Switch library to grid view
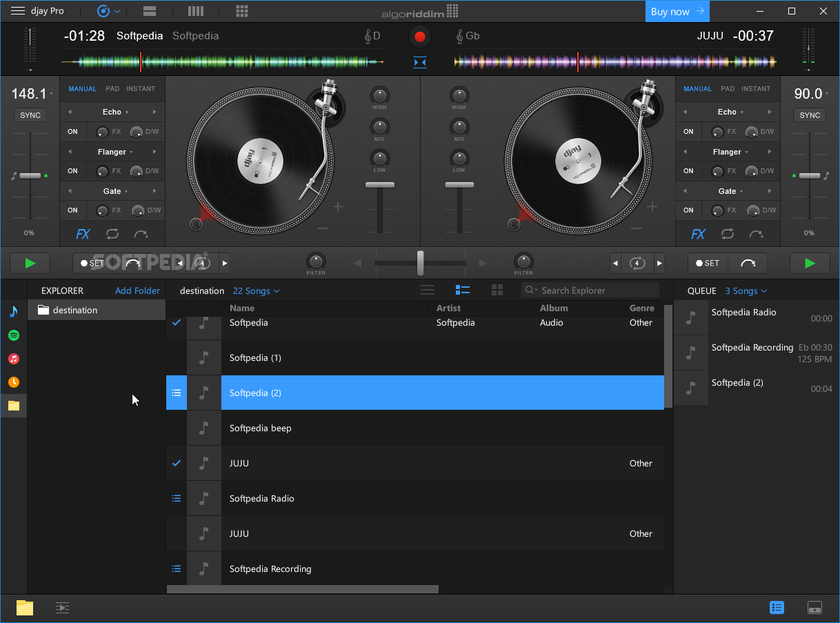The width and height of the screenshot is (840, 623). (x=497, y=290)
